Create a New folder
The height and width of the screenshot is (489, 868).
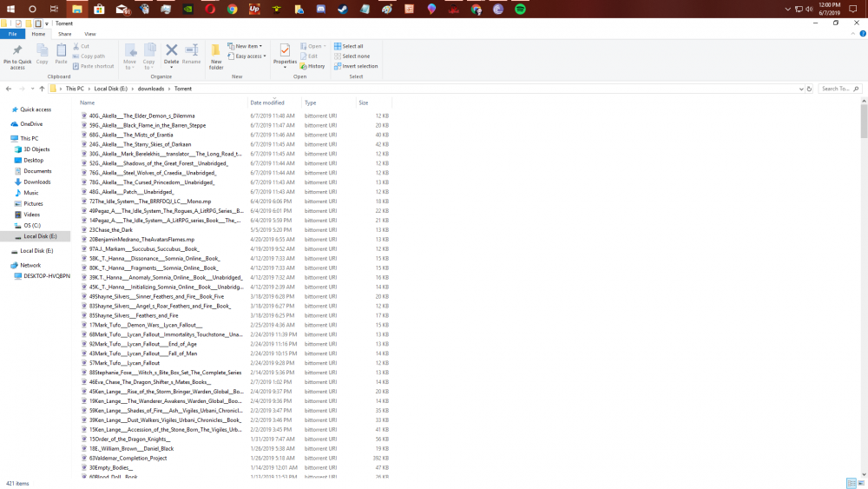(x=216, y=56)
